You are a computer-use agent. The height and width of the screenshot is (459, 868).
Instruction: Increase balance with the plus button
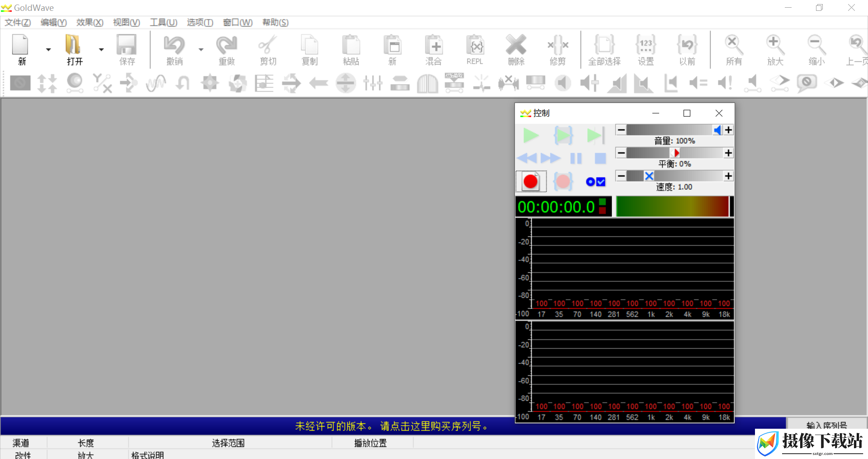pyautogui.click(x=728, y=153)
